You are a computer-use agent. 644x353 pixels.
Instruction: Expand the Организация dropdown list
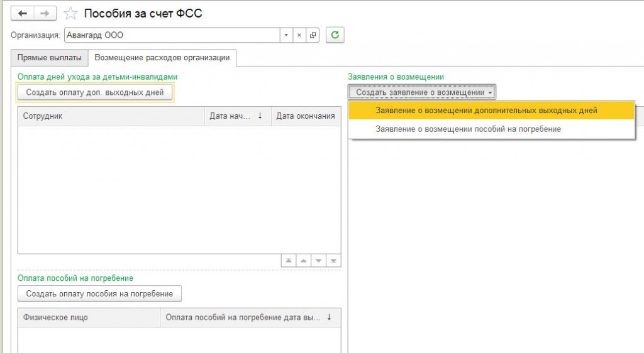point(286,35)
